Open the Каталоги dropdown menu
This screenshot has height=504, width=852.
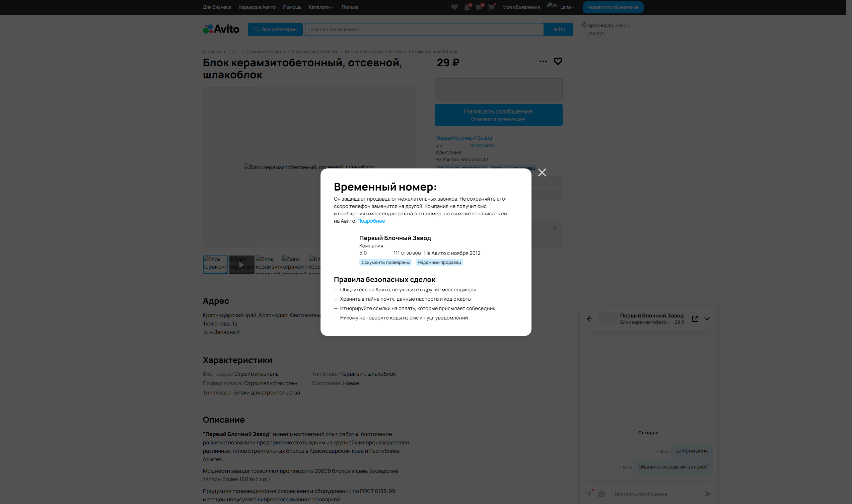pos(321,7)
